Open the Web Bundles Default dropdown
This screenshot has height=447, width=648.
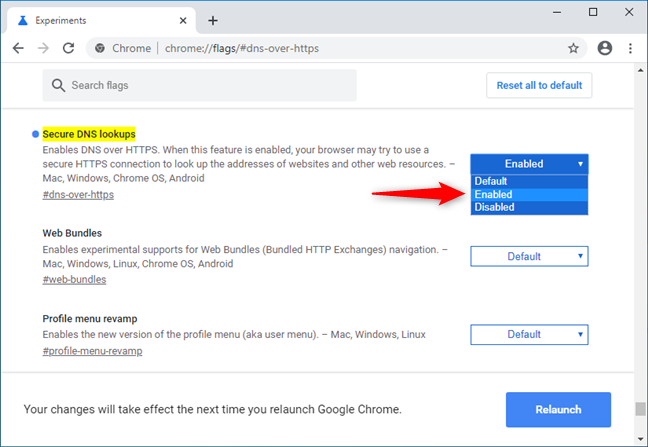tap(529, 256)
